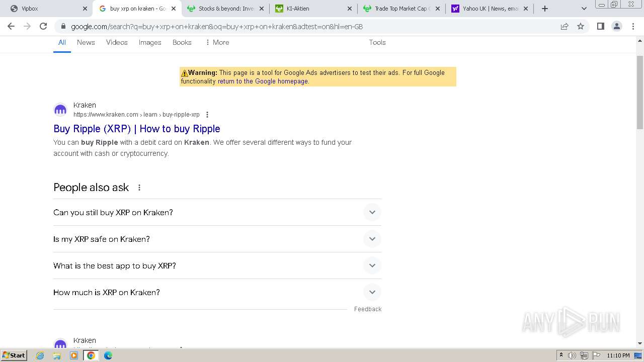The image size is (644, 362).
Task: Go back with the browser back arrow
Action: pyautogui.click(x=11, y=26)
